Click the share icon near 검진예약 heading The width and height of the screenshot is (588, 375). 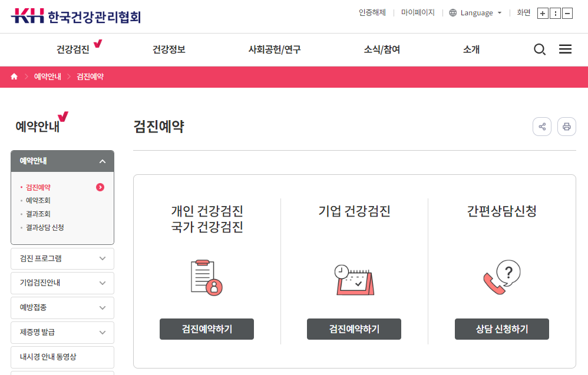542,126
